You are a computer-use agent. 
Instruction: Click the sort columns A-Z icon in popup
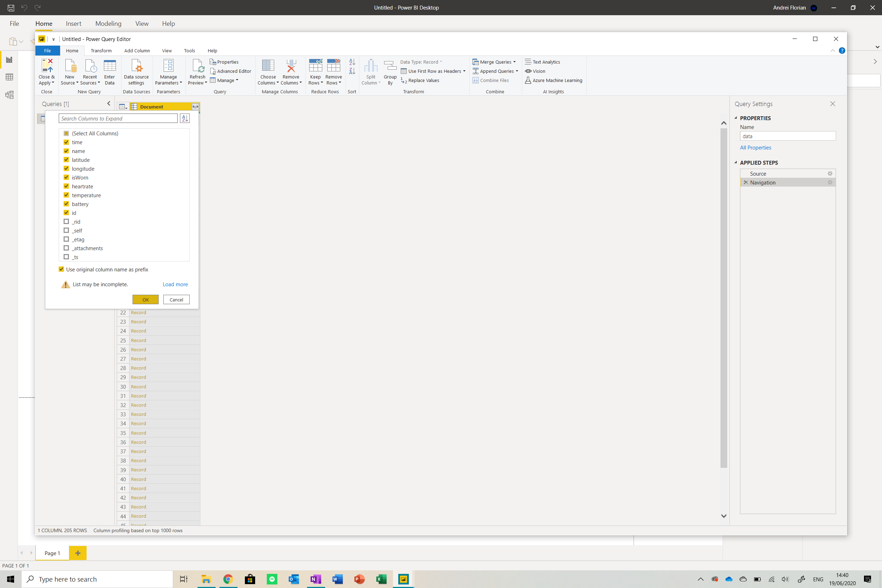point(185,118)
